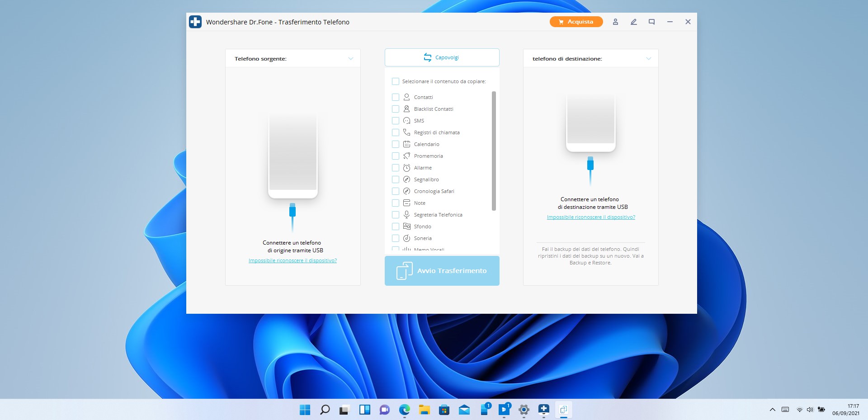
Task: Open taskbar Search
Action: [325, 410]
